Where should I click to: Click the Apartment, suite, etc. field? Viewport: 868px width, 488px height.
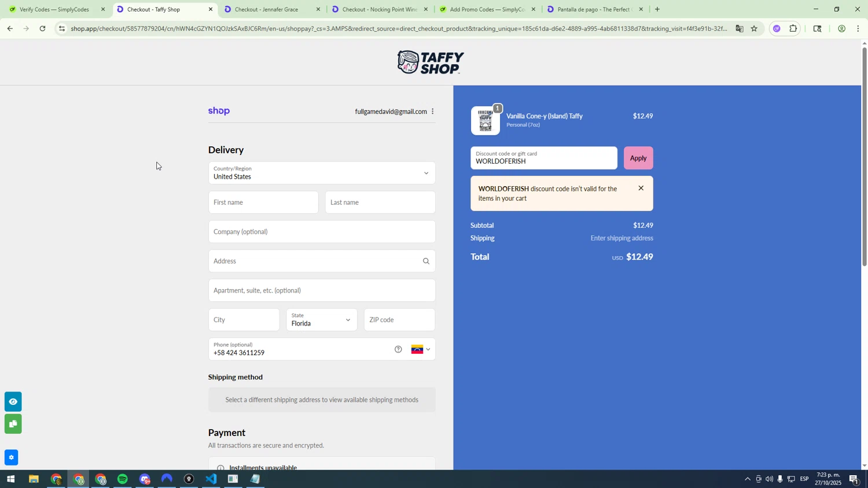[x=322, y=290]
